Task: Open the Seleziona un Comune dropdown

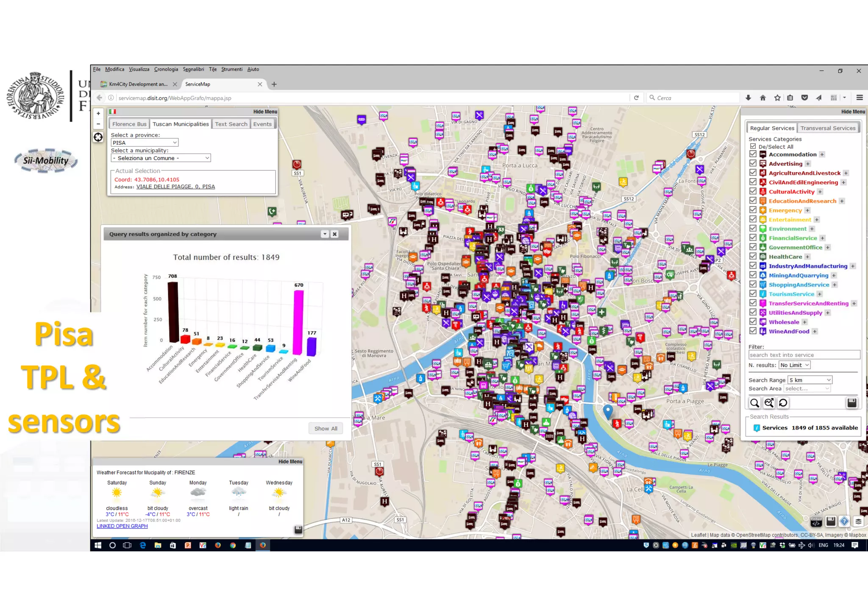Action: pos(161,158)
